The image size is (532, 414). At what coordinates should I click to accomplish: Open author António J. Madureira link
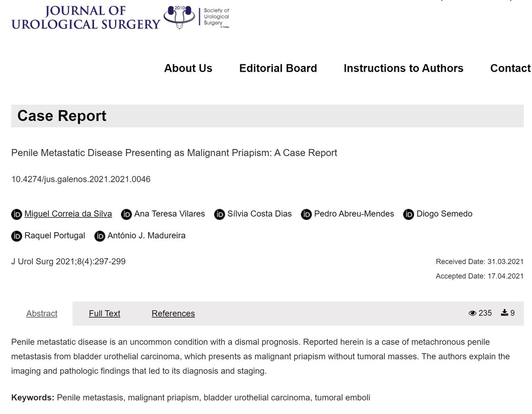coord(147,236)
